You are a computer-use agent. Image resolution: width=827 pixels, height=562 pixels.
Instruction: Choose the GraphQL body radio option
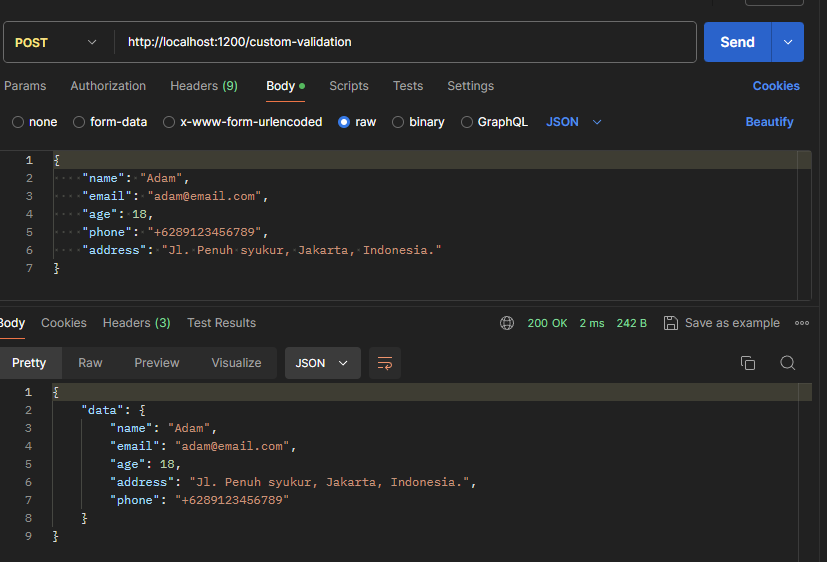point(467,122)
